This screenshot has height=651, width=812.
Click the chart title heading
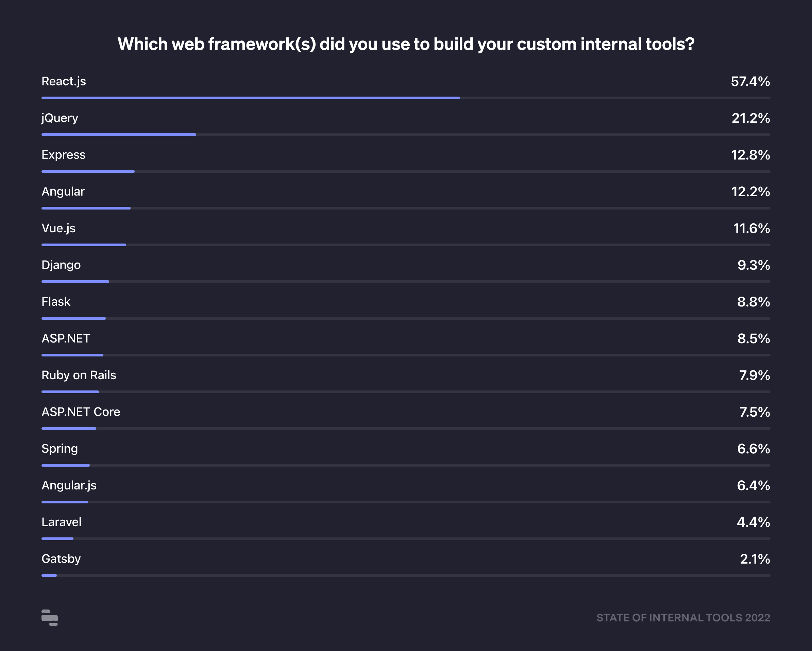pyautogui.click(x=406, y=44)
